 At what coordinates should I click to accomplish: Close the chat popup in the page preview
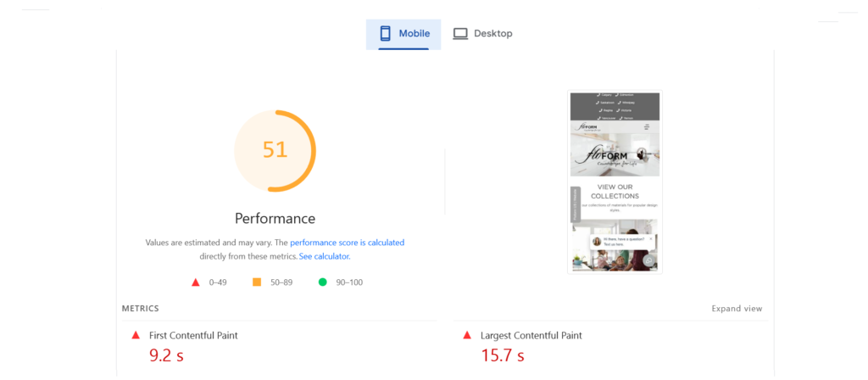pyautogui.click(x=651, y=239)
